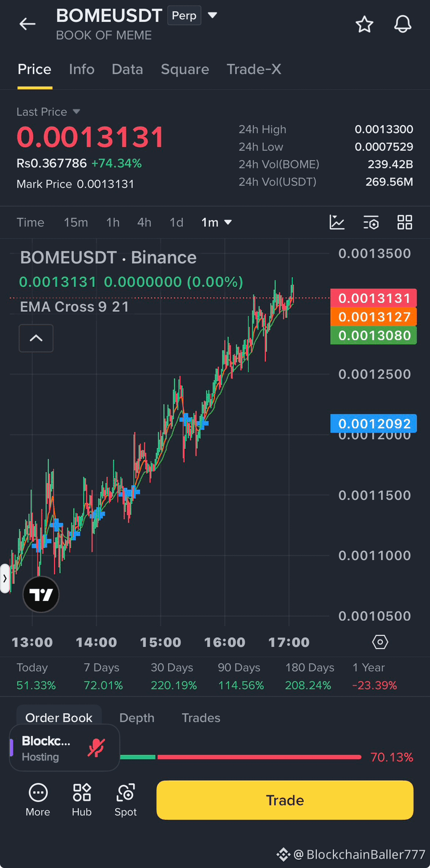The height and width of the screenshot is (868, 430).
Task: Show the Order Book tab
Action: click(59, 717)
